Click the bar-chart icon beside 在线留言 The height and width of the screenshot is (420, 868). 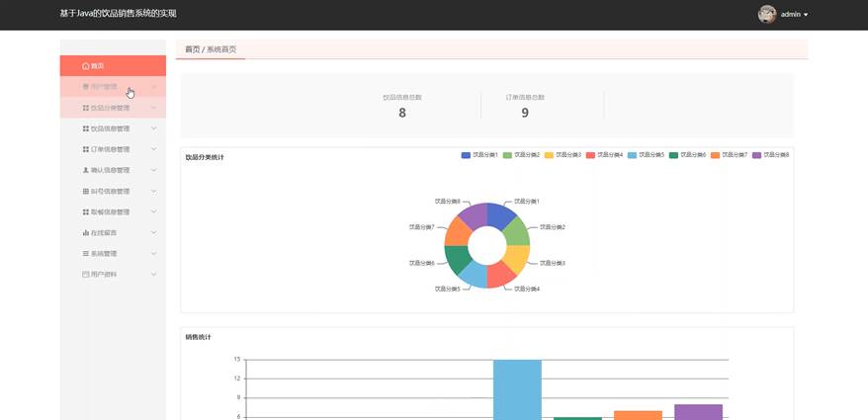(85, 233)
